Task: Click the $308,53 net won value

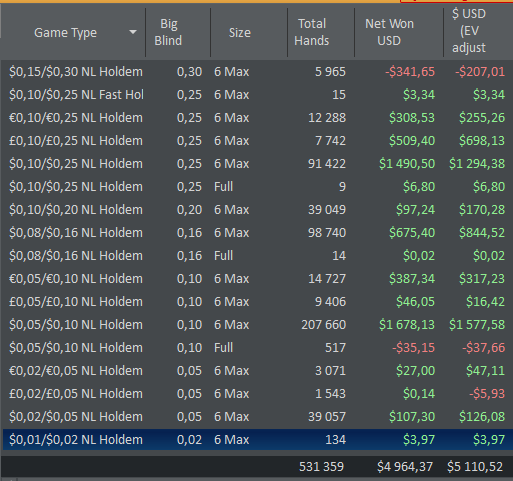Action: [412, 118]
